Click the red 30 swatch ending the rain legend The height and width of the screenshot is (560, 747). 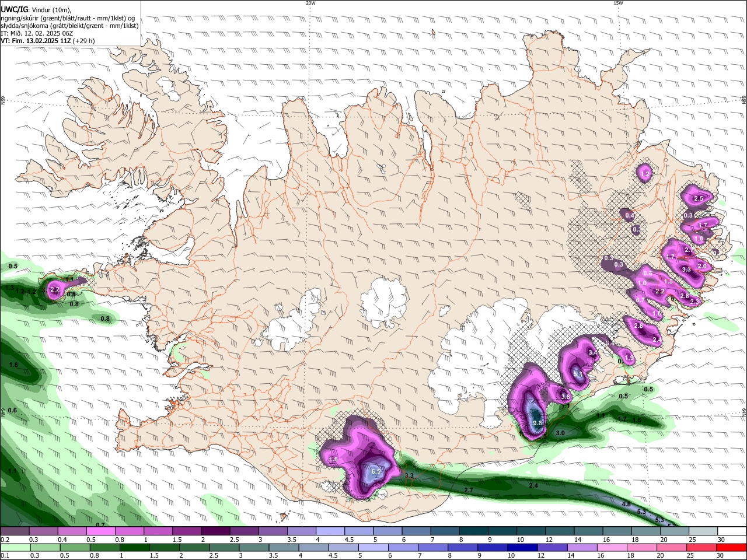pyautogui.click(x=732, y=547)
